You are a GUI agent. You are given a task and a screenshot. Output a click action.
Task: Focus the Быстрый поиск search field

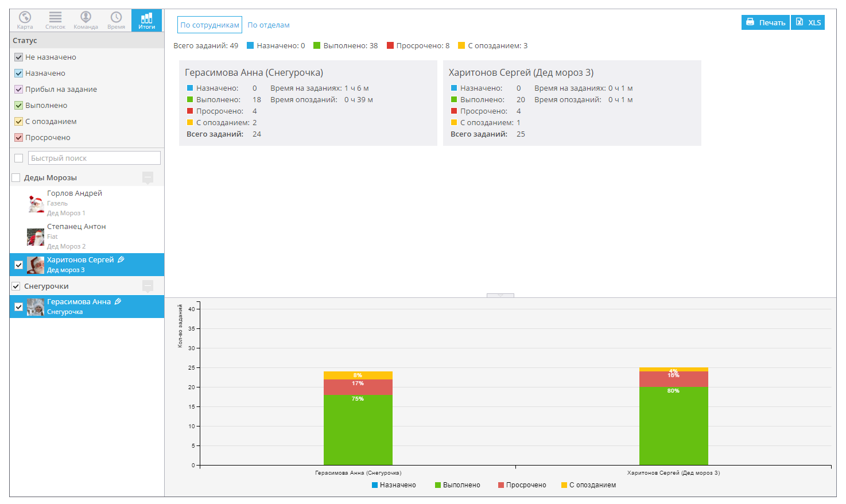click(x=94, y=158)
